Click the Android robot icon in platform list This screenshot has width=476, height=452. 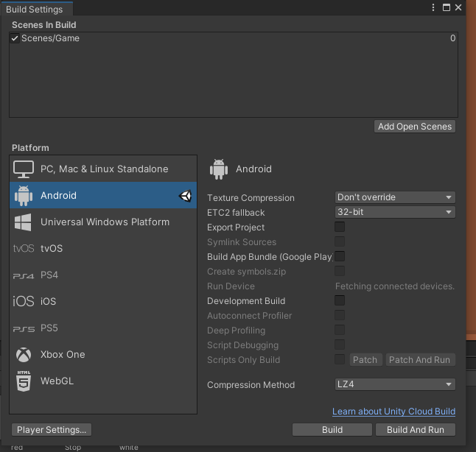coord(24,196)
